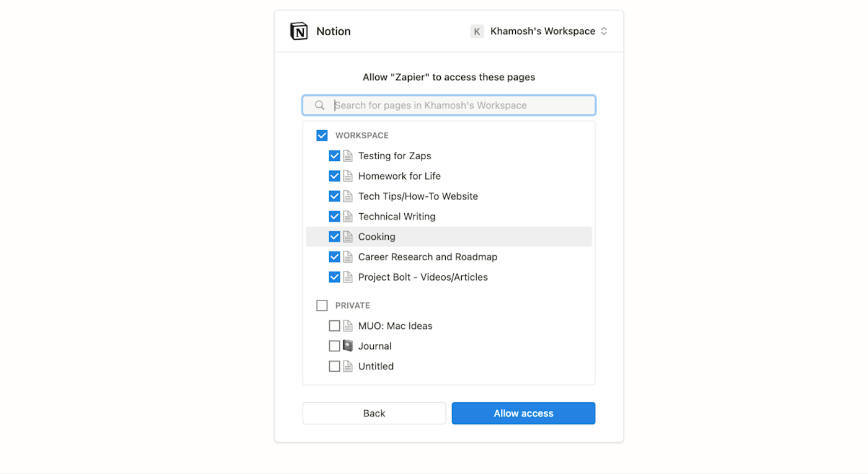868x474 pixels.
Task: Click the notebook icon beside Journal
Action: [x=348, y=346]
